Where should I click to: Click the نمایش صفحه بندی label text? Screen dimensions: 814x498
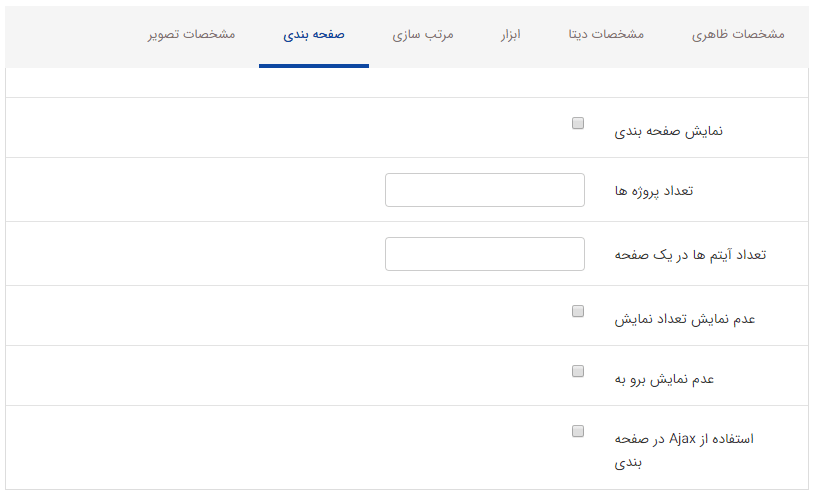coord(668,131)
